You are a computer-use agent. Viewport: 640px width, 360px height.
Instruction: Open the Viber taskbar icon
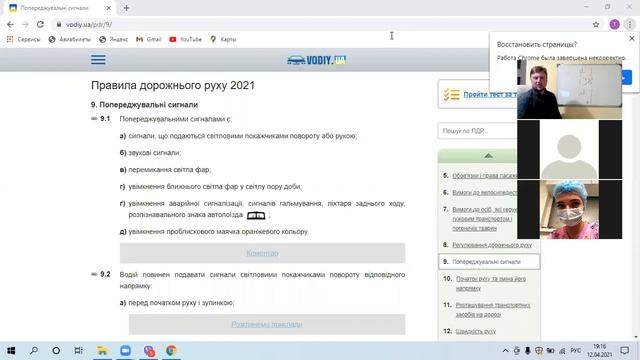coord(149,351)
